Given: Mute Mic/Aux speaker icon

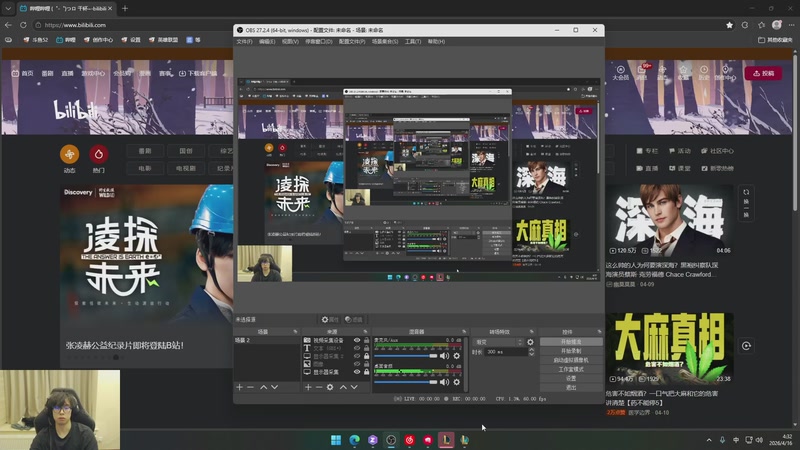Looking at the screenshot, I should coord(444,356).
